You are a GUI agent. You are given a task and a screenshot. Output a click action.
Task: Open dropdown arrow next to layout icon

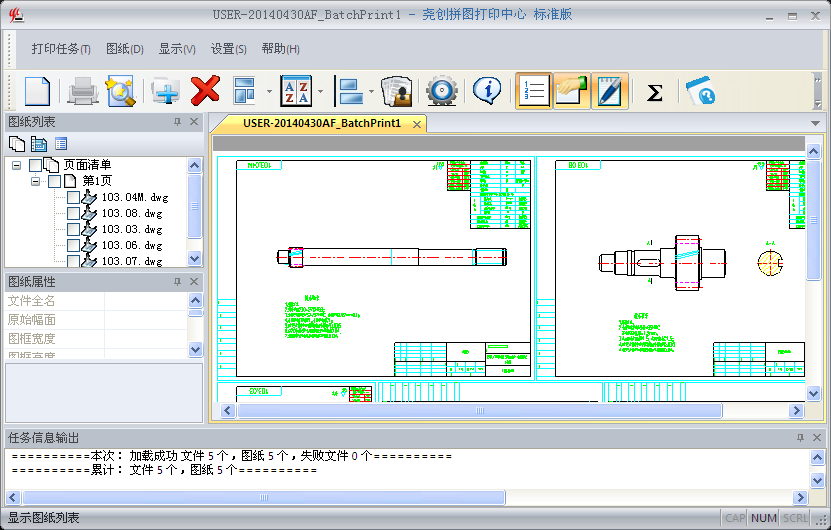[269, 91]
